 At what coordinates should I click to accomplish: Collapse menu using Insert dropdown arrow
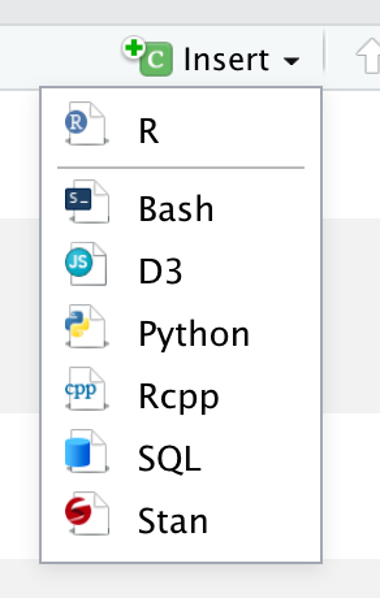coord(291,61)
